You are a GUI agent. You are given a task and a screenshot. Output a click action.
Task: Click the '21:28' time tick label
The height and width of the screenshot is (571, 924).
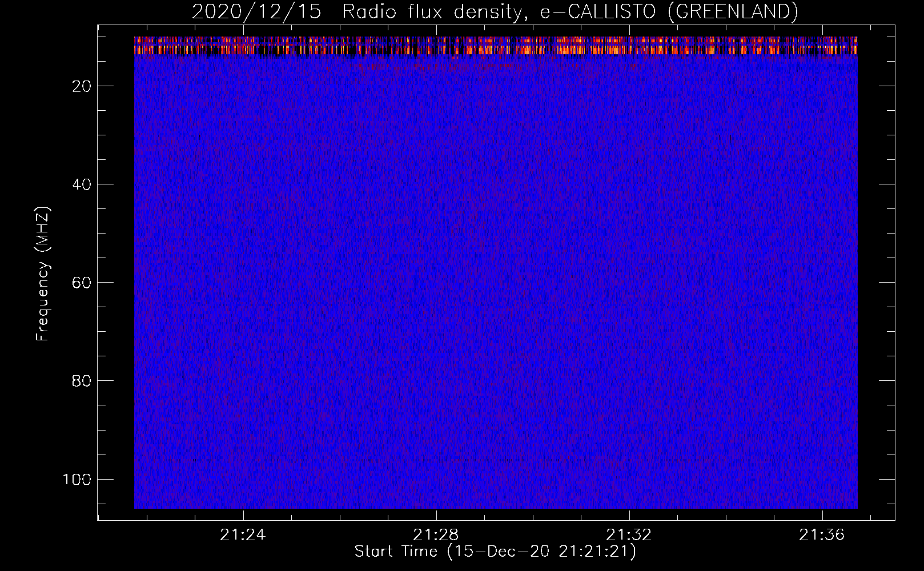tap(436, 535)
